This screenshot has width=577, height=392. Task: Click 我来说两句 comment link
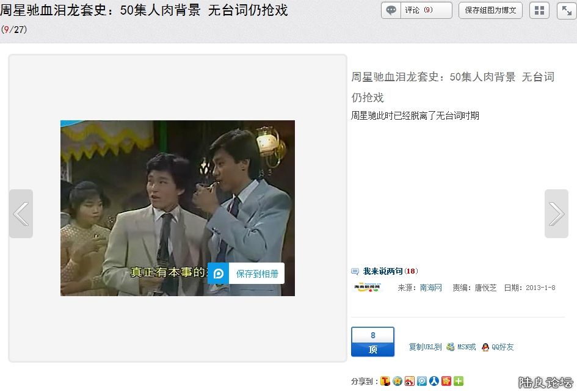pyautogui.click(x=382, y=271)
